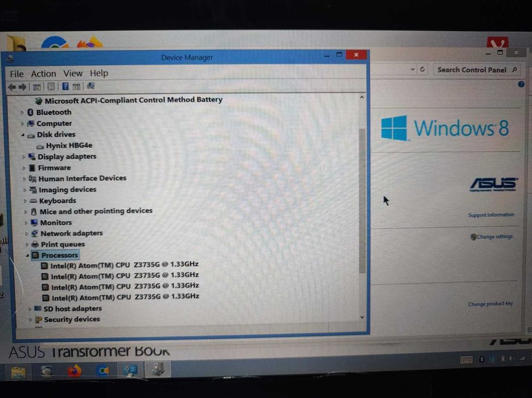The height and width of the screenshot is (398, 532).
Task: Refresh the Control Panel address bar
Action: click(422, 69)
